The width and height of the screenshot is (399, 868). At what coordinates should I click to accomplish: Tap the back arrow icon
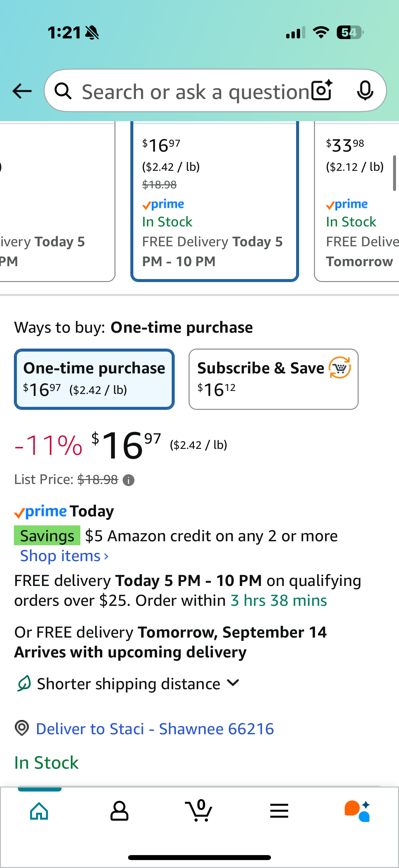pos(22,91)
